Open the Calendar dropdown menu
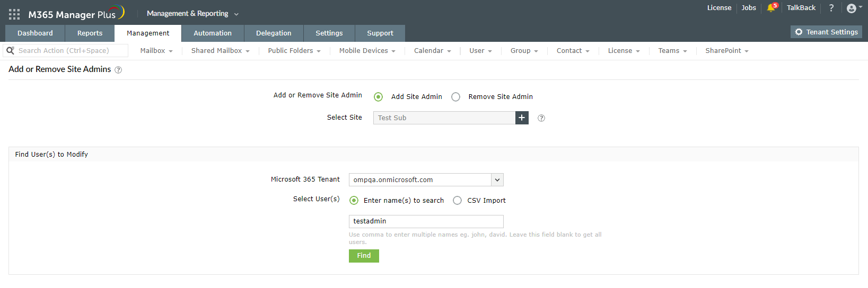Viewport: 868px width, 288px height. [x=433, y=51]
